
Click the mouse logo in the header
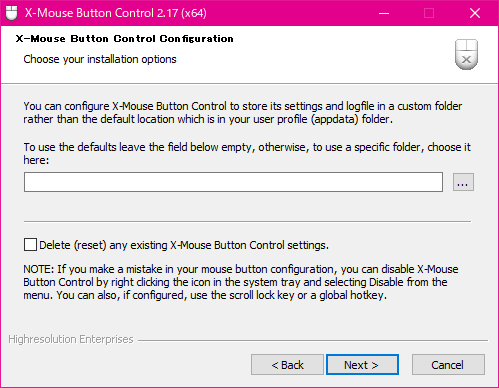tap(466, 54)
